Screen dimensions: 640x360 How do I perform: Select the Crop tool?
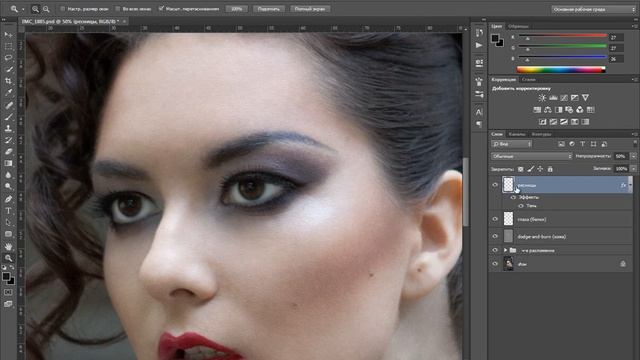tap(8, 81)
